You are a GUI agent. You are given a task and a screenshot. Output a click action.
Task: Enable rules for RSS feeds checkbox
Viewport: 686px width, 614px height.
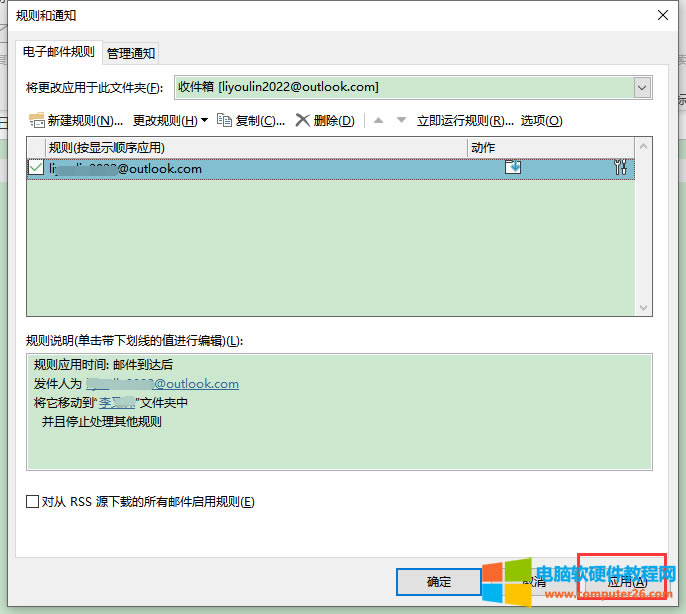[x=33, y=502]
